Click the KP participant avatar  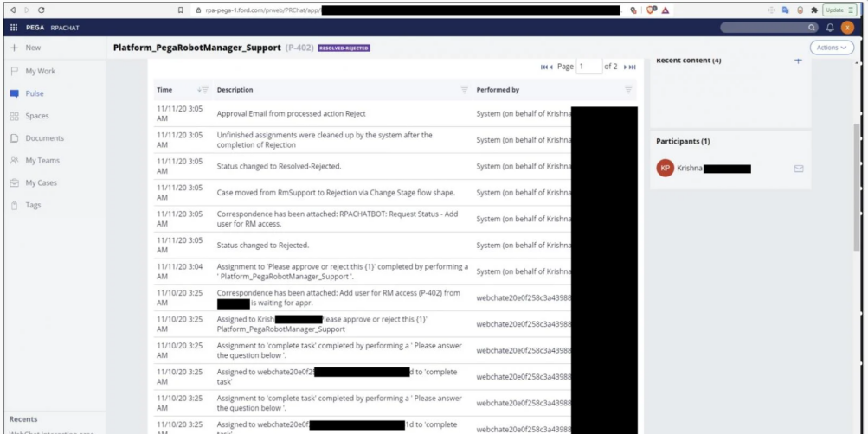pyautogui.click(x=665, y=168)
